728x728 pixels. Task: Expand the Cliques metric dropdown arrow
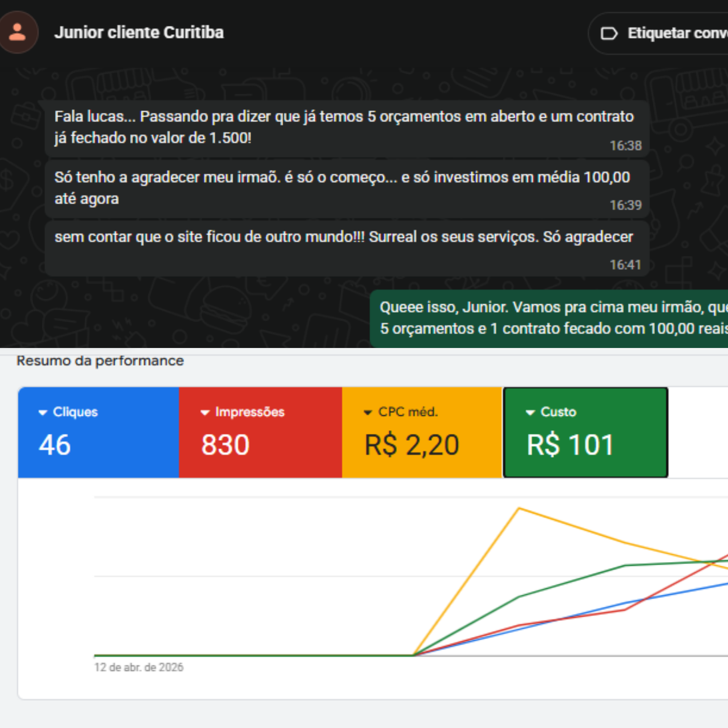pyautogui.click(x=43, y=413)
